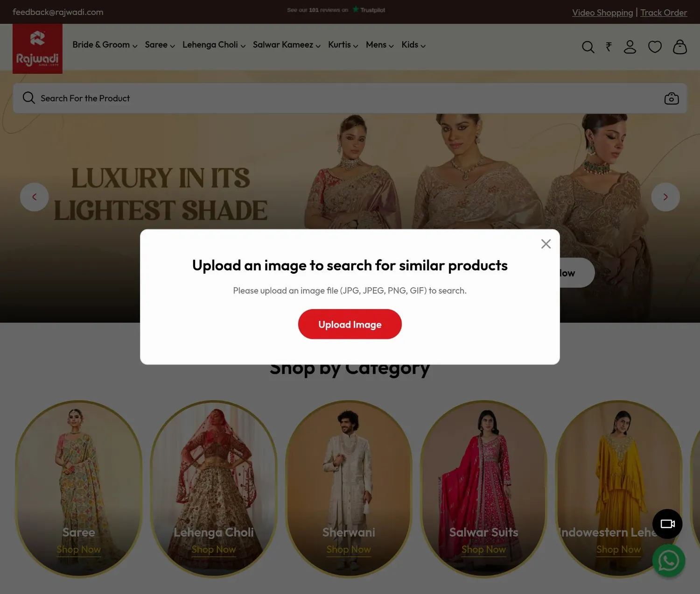Go to the next banner slide
Image resolution: width=700 pixels, height=594 pixels.
pyautogui.click(x=665, y=197)
